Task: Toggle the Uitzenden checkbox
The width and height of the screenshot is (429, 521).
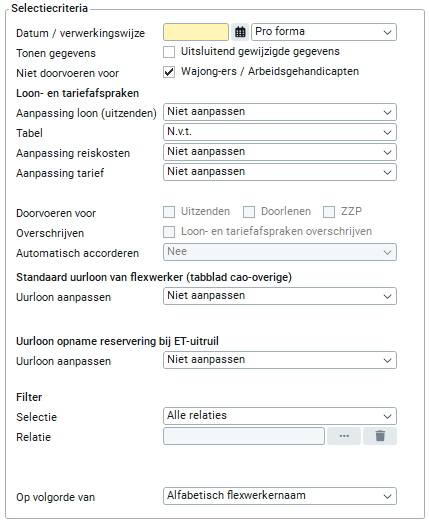Action: coord(169,212)
